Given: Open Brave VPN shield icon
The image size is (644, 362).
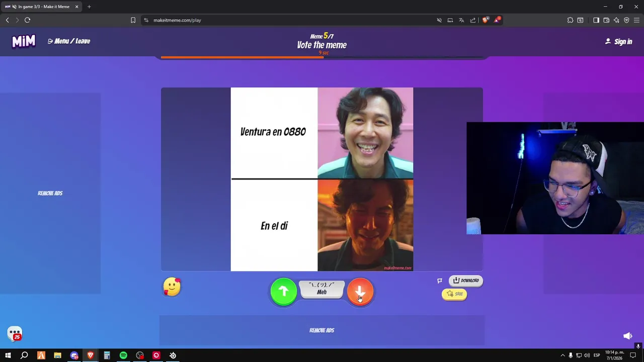Looking at the screenshot, I should (626, 20).
